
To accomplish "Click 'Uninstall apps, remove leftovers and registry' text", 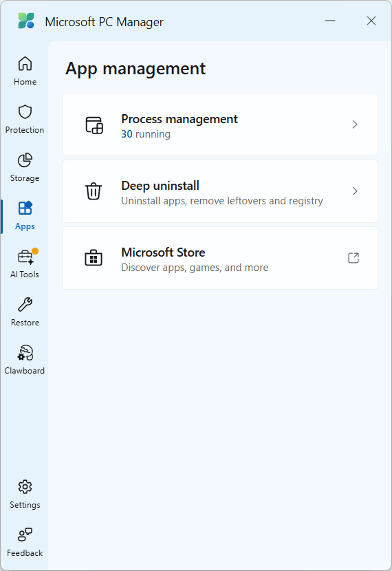I will point(222,201).
